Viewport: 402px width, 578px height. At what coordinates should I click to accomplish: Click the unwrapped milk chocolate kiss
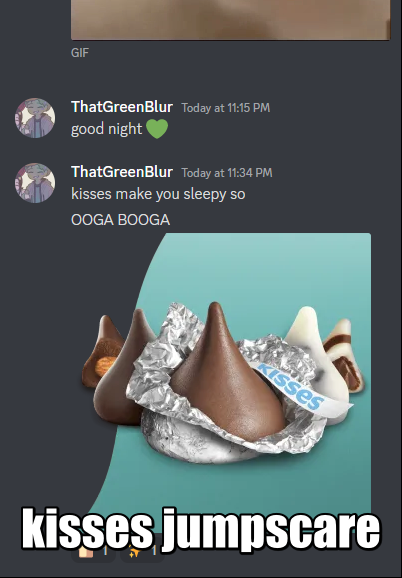tap(225, 372)
